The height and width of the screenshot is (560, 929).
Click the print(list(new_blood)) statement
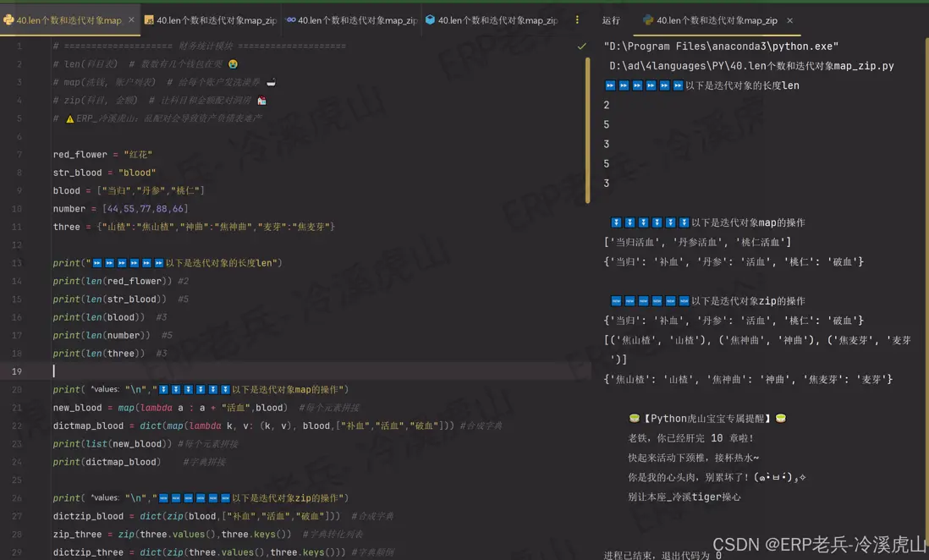point(113,444)
